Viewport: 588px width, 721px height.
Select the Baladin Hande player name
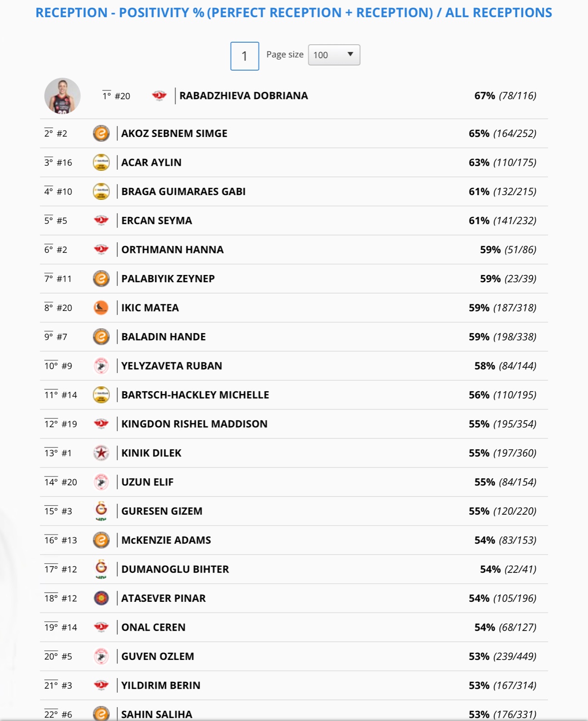pyautogui.click(x=163, y=337)
